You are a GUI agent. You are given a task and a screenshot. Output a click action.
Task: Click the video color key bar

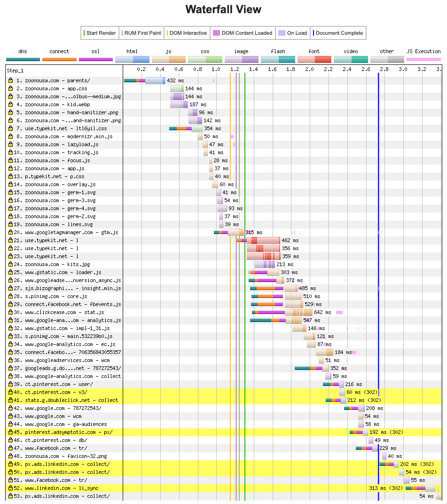point(351,59)
